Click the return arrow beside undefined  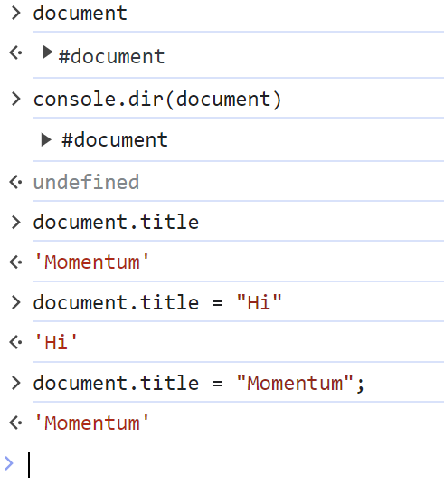click(x=15, y=182)
